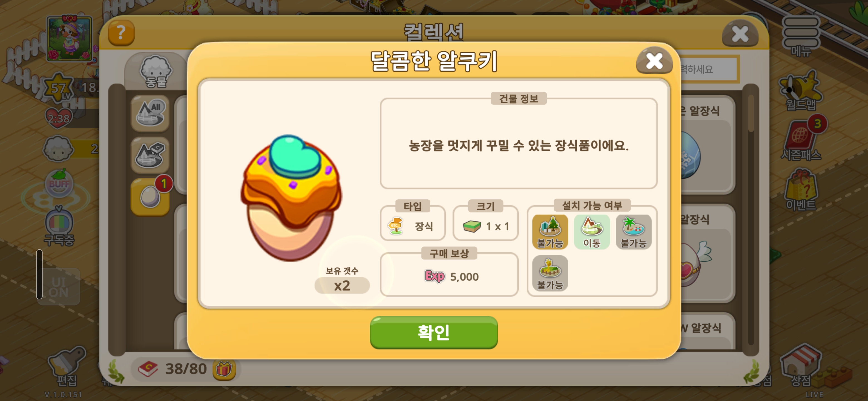Open the 상점 shop icon
868x401 pixels.
click(801, 365)
